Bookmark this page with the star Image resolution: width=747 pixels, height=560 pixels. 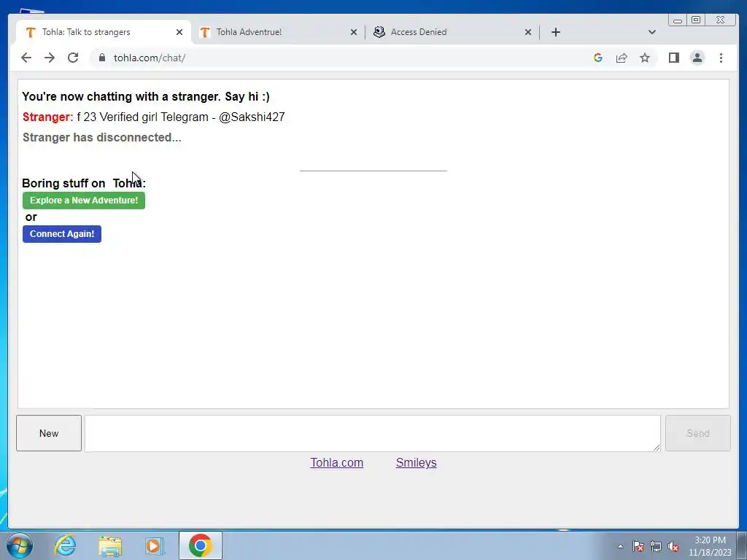(x=645, y=58)
